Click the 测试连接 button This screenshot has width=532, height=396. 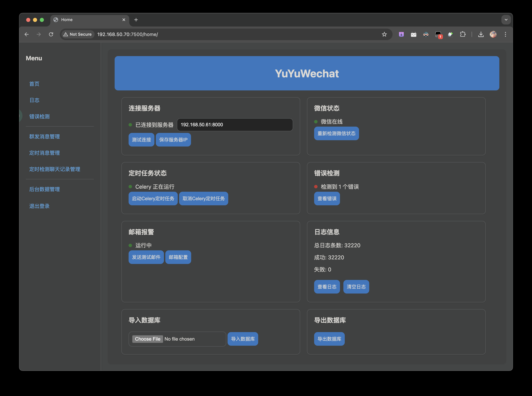141,140
